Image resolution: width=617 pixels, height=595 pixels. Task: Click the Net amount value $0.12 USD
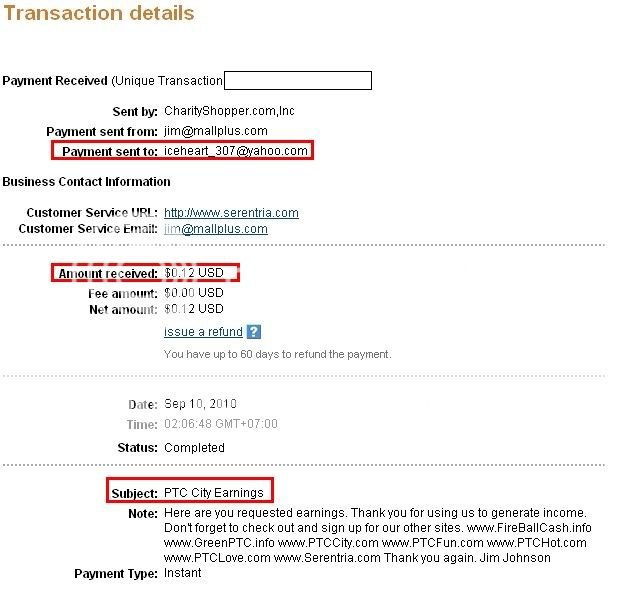193,310
